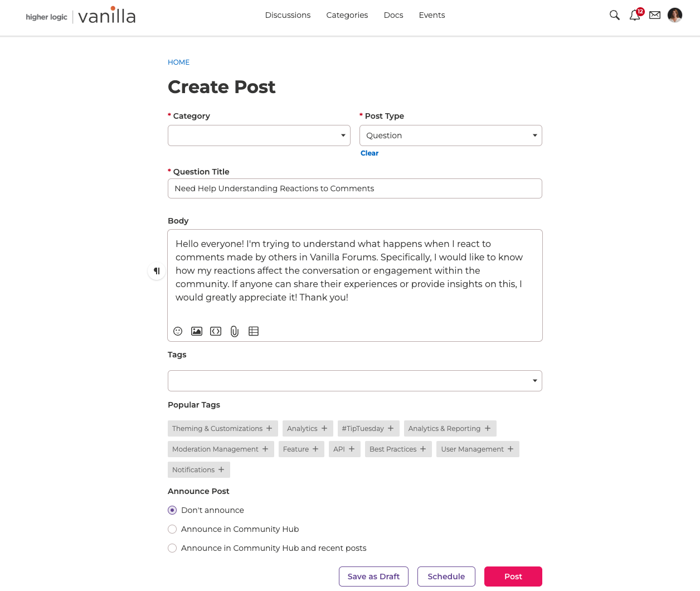The image size is (700, 591).
Task: Click the Question Title input field
Action: [355, 188]
